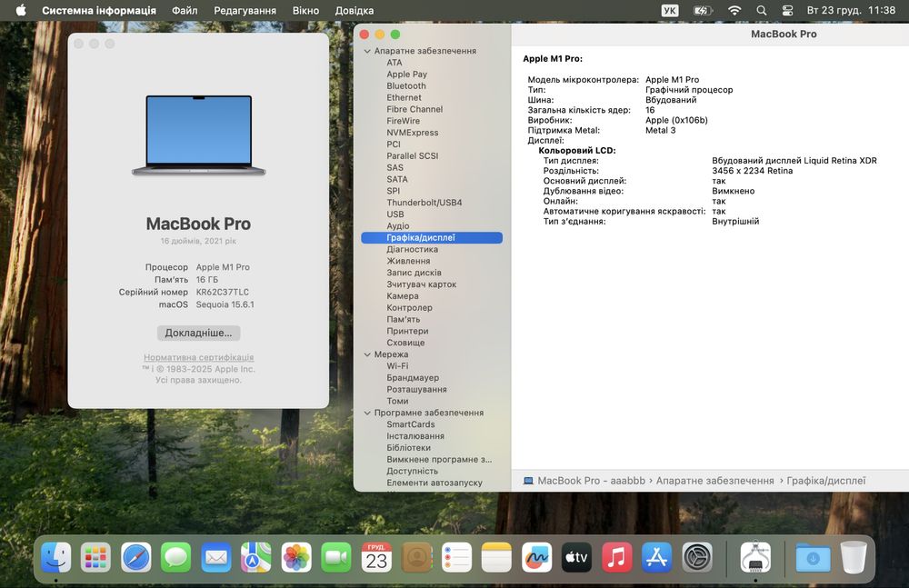Open Mail app in the Dock
909x588 pixels.
[x=216, y=558]
